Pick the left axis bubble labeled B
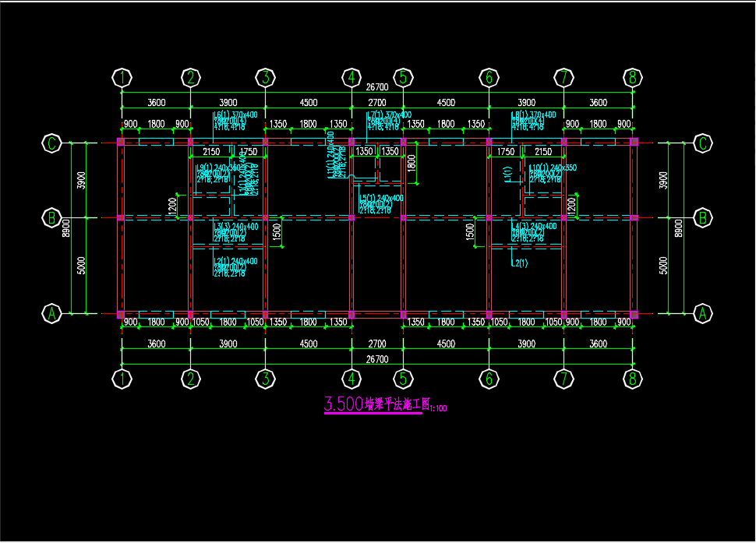This screenshot has height=543, width=756. click(51, 218)
